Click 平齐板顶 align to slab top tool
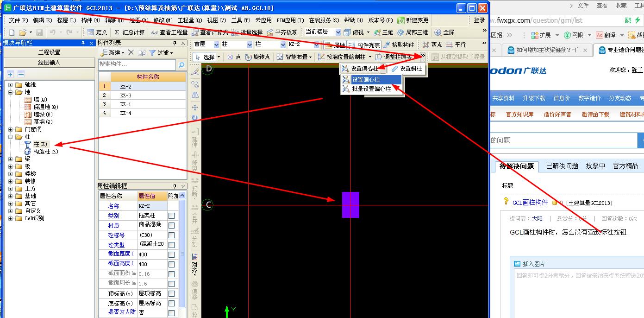 tap(282, 32)
